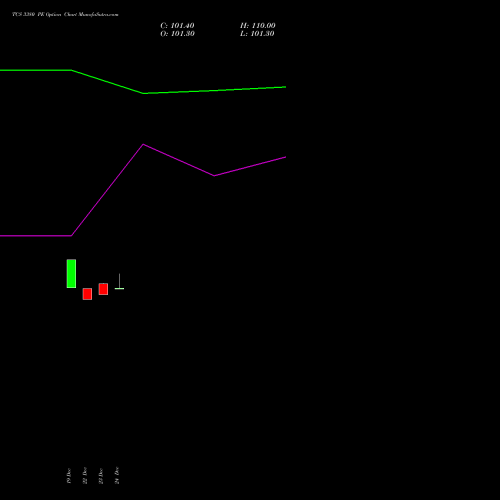
Task: Click the peak vertex of the purple line
Action: 143,144
